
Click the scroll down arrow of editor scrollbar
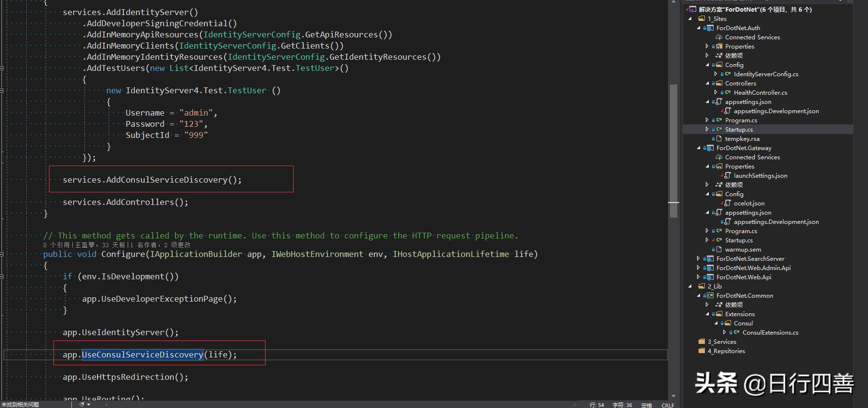pos(673,396)
